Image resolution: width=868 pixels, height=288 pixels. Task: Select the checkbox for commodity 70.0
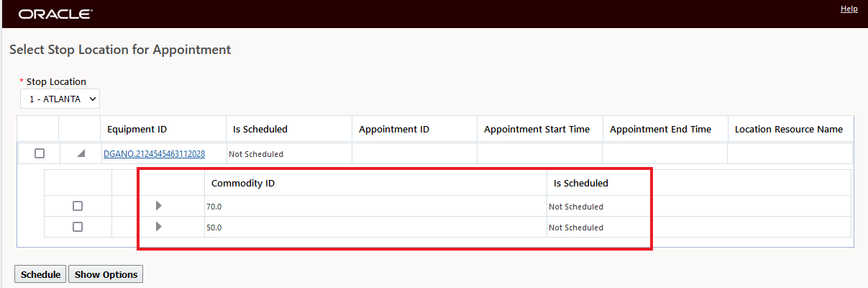tap(78, 206)
